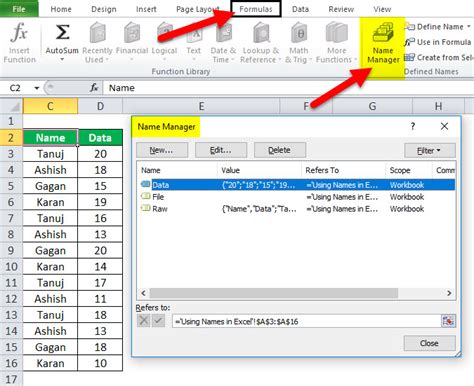The width and height of the screenshot is (474, 386).
Task: Select the green Name header cell
Action: tap(50, 138)
